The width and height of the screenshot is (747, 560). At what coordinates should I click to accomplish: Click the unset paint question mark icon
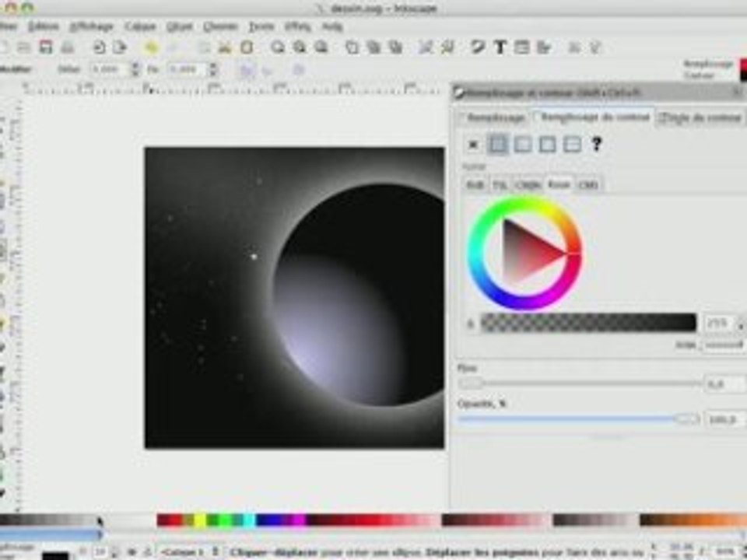(597, 144)
